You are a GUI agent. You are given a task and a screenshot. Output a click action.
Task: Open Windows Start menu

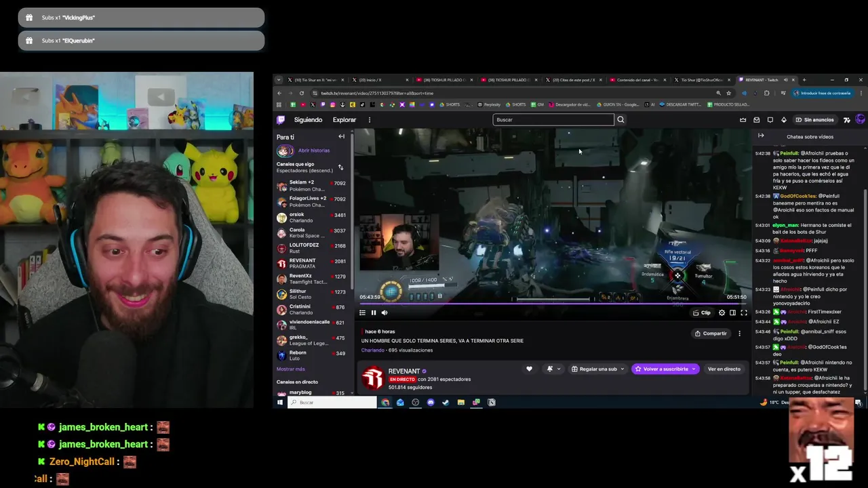[x=279, y=403]
